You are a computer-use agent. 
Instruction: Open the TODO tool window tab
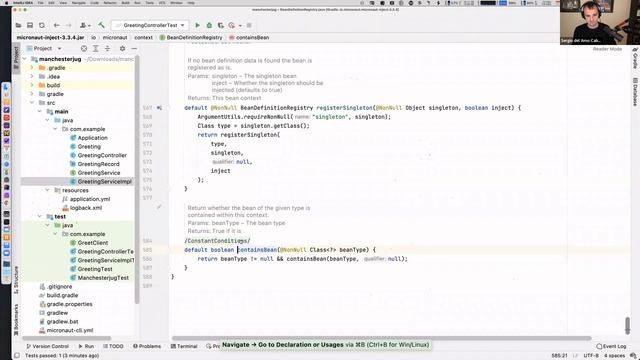point(113,346)
